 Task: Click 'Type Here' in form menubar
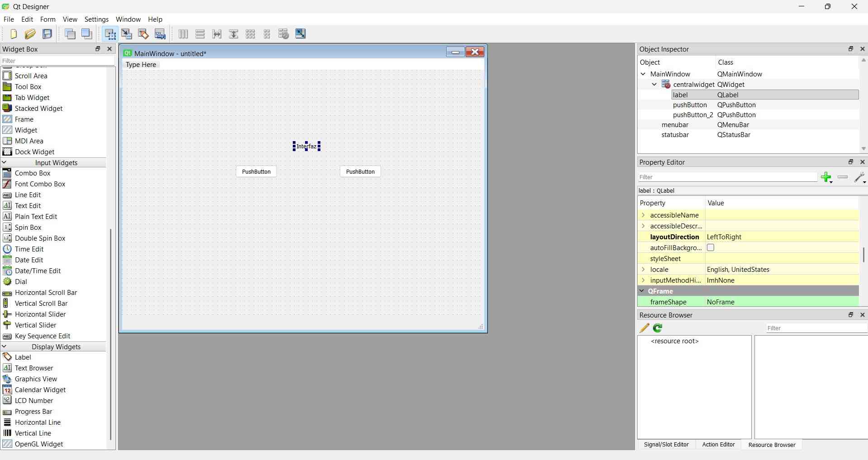pyautogui.click(x=141, y=65)
